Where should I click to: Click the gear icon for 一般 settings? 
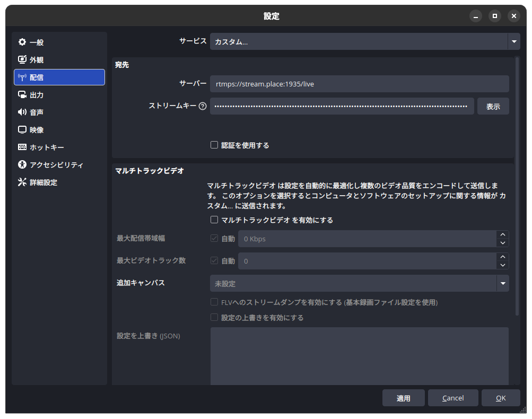[22, 42]
